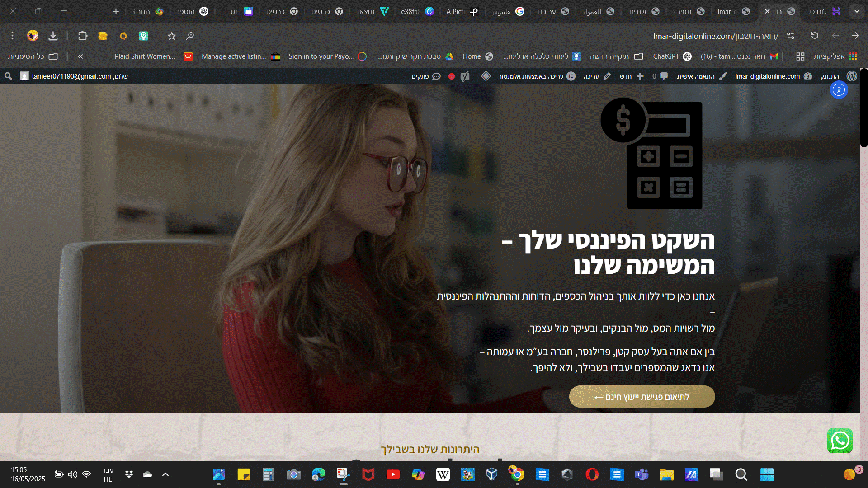Open a new browser tab

point(116,11)
